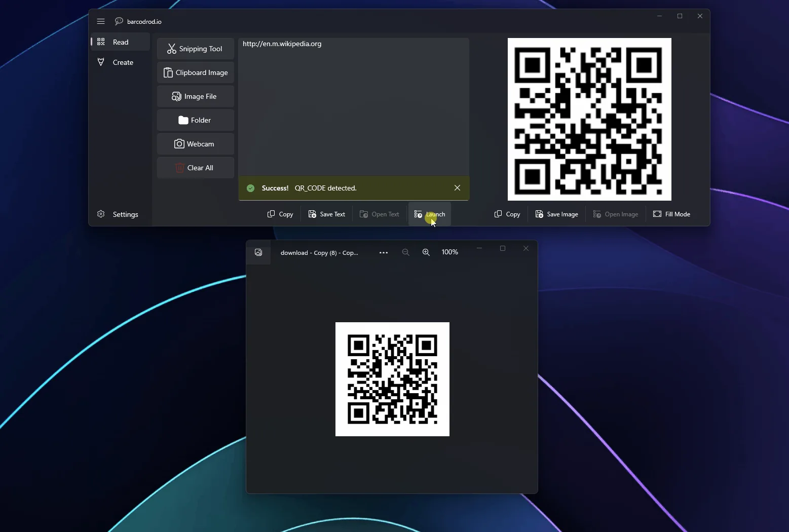
Task: Click the Snipping Tool scissors icon
Action: click(x=172, y=49)
